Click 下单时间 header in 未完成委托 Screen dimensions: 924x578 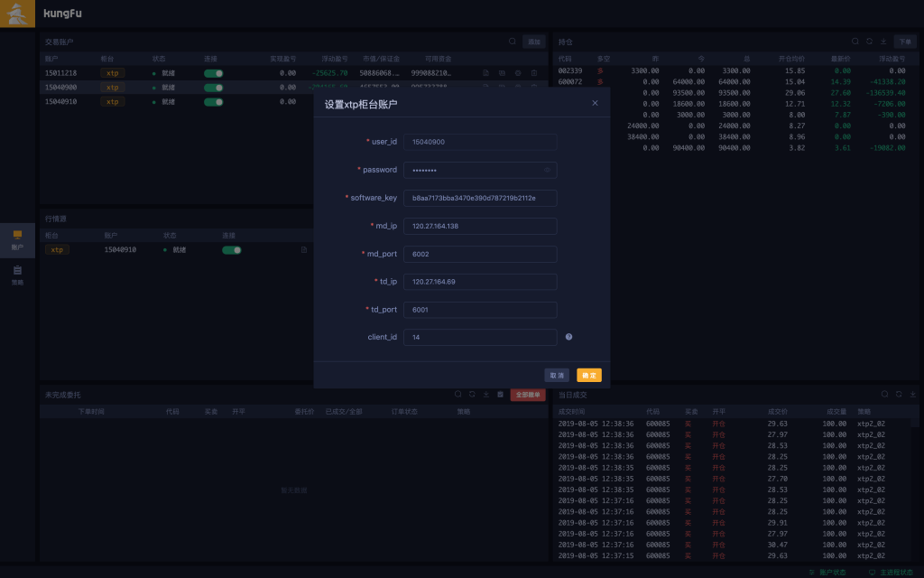91,412
